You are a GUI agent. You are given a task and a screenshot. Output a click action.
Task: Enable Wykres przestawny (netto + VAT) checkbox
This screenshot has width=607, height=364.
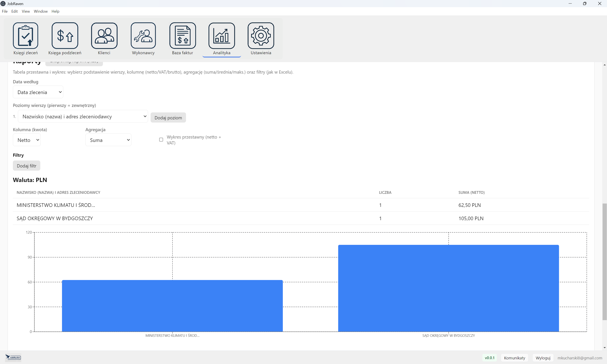tap(161, 140)
